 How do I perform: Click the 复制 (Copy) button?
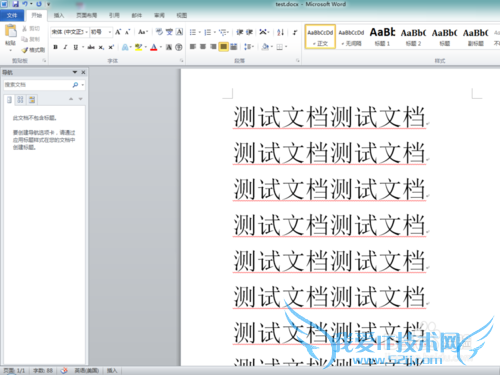(31, 39)
